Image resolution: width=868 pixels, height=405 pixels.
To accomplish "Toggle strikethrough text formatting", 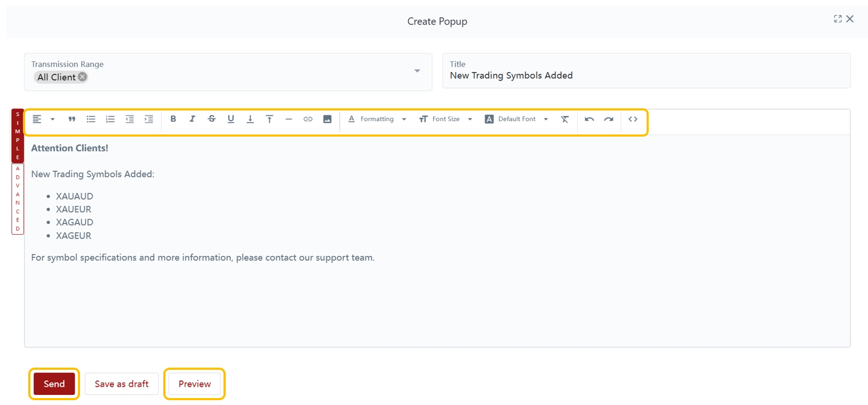I will 212,119.
